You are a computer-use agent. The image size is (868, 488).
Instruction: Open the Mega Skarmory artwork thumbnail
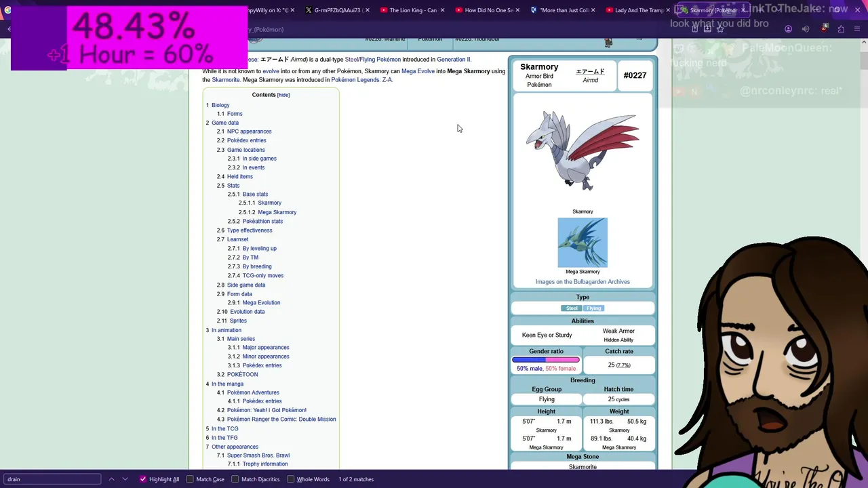[583, 243]
